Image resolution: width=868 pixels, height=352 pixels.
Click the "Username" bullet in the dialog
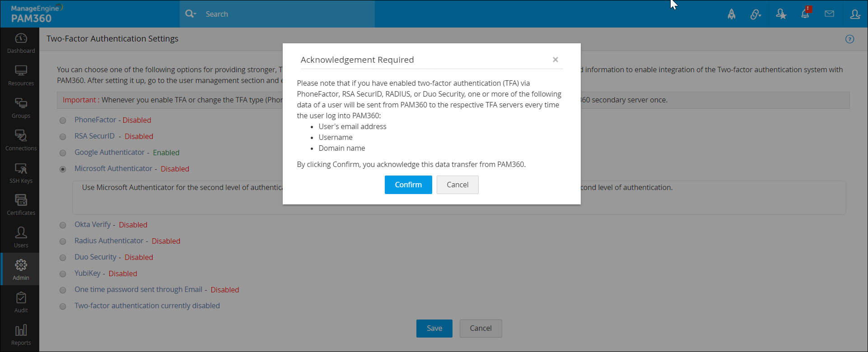pyautogui.click(x=336, y=137)
